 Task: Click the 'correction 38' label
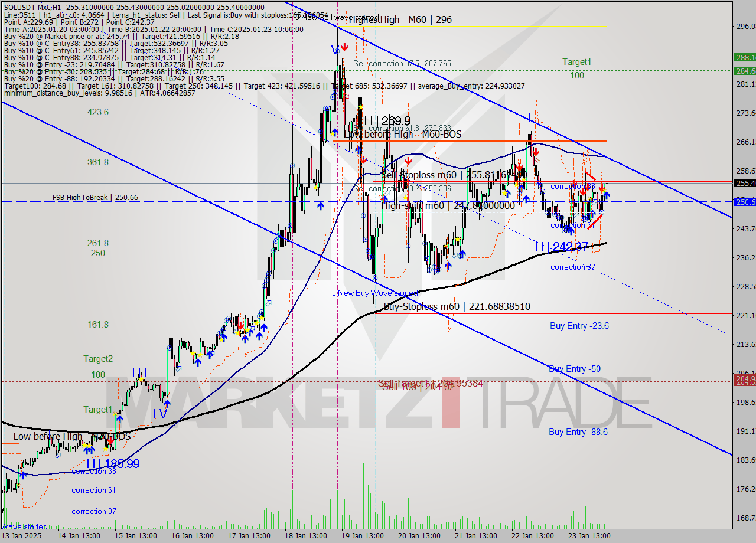point(94,471)
